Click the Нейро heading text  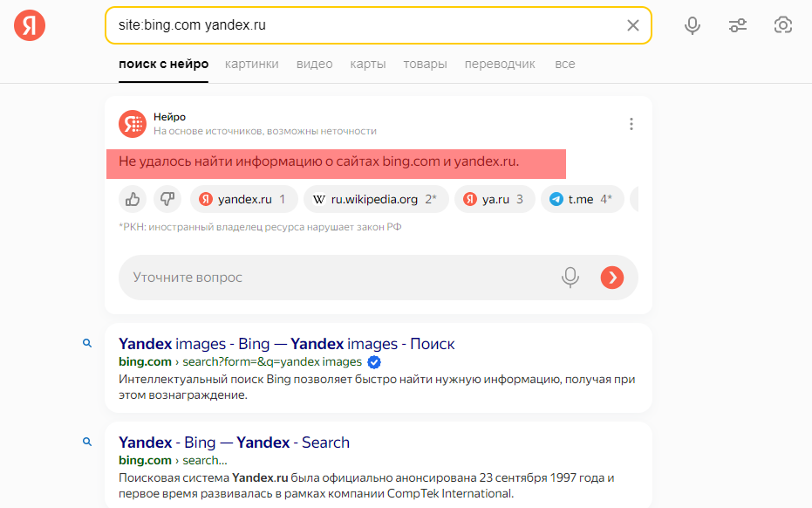click(x=169, y=117)
